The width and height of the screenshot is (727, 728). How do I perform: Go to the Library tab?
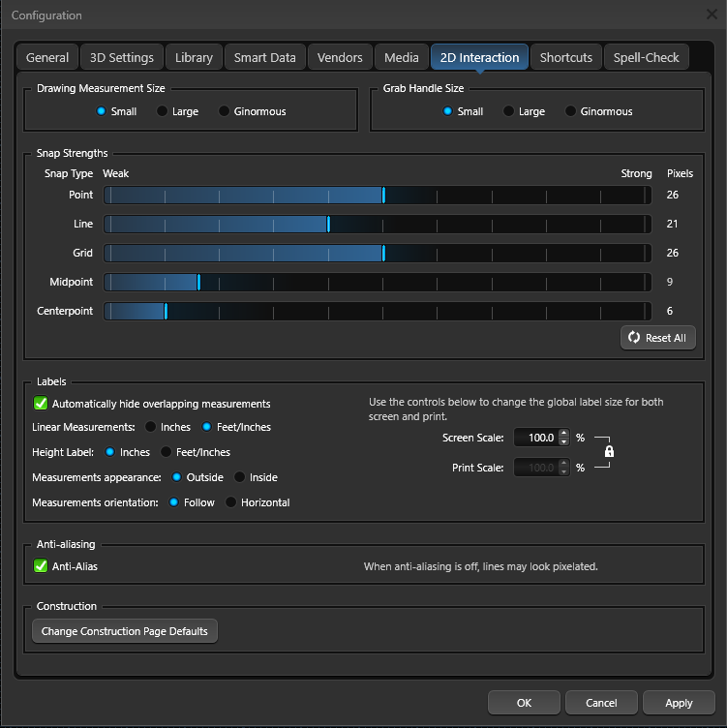194,57
